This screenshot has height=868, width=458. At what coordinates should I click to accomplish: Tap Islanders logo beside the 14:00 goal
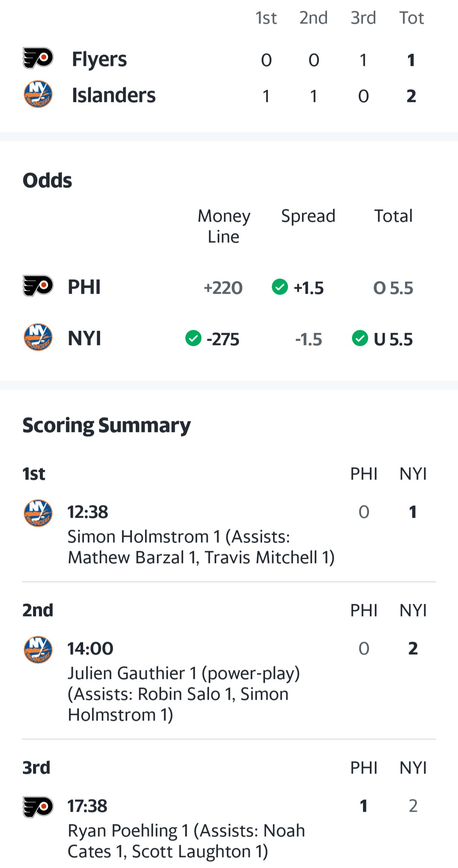pos(38,650)
